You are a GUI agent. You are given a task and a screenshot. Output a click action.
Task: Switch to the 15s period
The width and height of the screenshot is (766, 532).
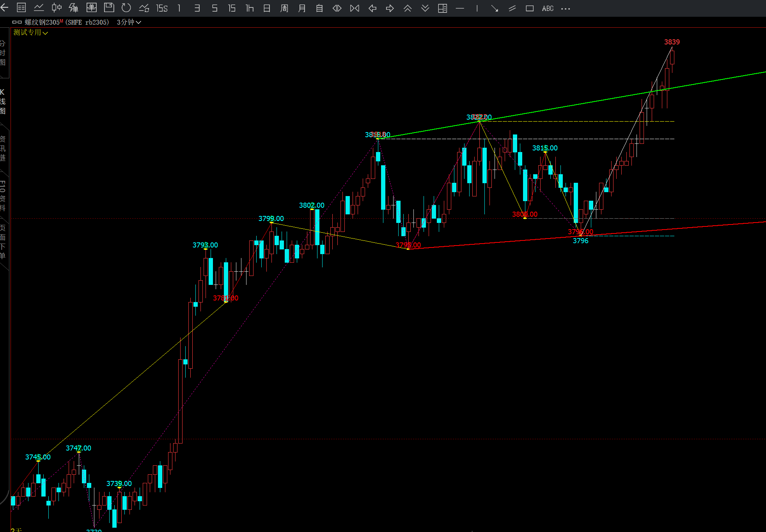[161, 8]
